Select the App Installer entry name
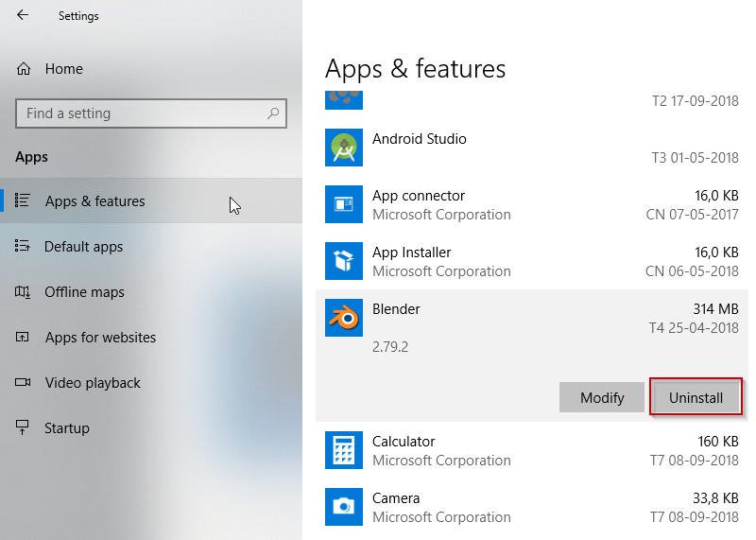The height and width of the screenshot is (540, 756). click(411, 253)
